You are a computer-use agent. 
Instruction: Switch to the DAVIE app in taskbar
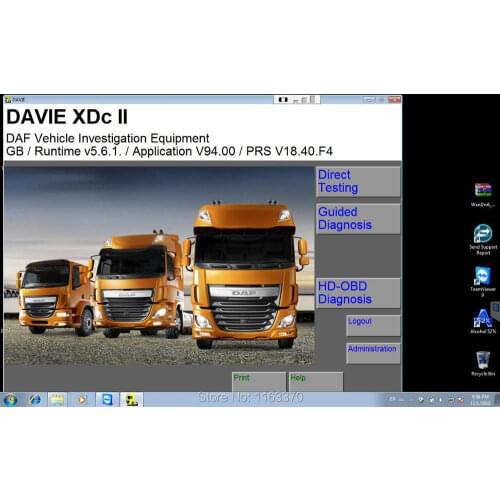pos(132,399)
